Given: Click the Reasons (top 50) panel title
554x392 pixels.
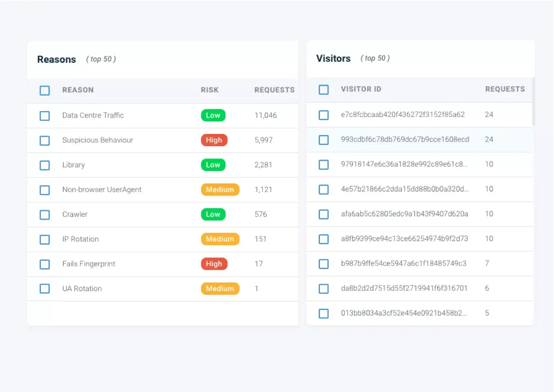Looking at the screenshot, I should [x=56, y=59].
